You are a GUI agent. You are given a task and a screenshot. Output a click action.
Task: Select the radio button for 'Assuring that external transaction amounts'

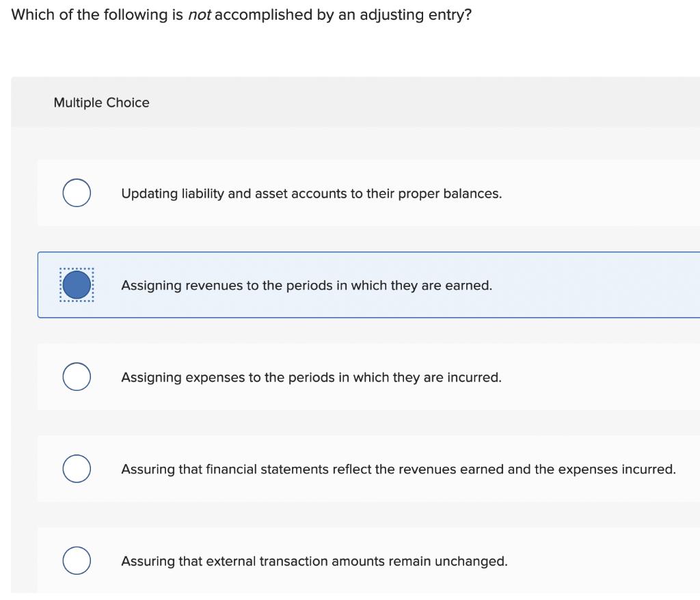pos(76,560)
